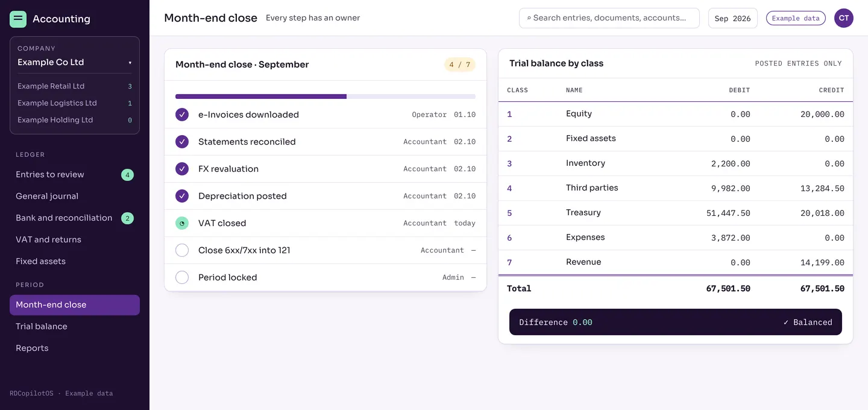Toggle the e-Invoices downloaded checkmark

[182, 115]
